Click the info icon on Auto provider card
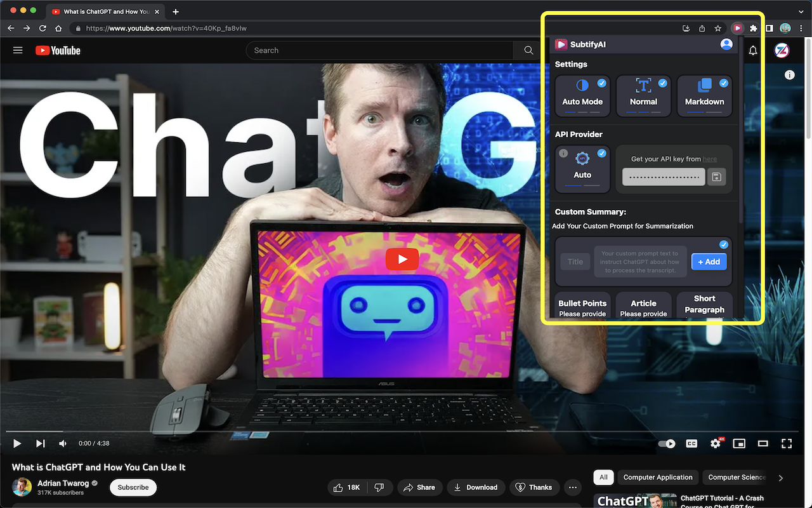 [x=563, y=153]
